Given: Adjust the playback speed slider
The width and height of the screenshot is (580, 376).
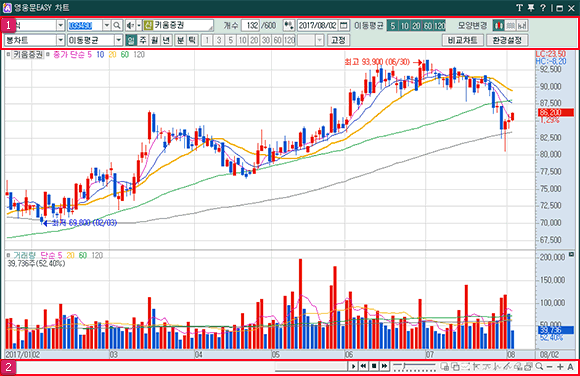Looking at the screenshot, I should click(414, 366).
